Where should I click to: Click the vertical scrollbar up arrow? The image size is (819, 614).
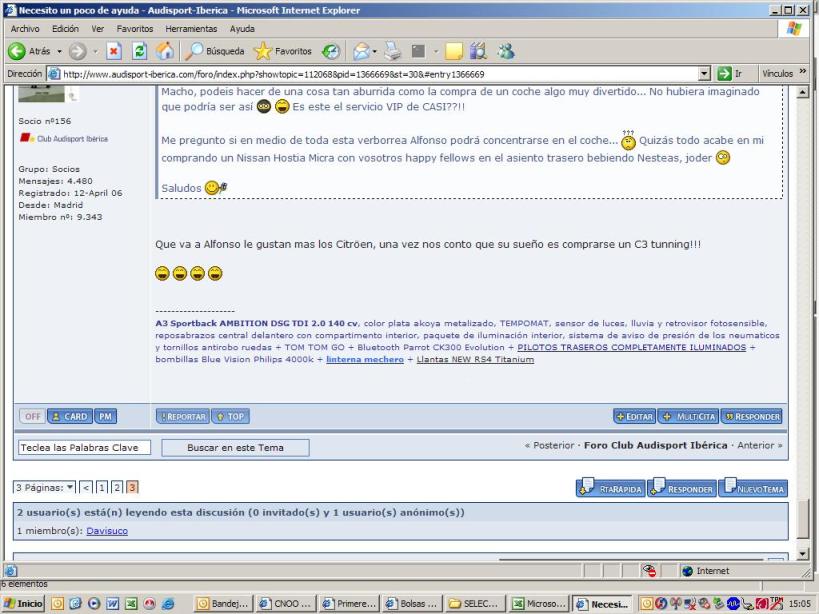coord(803,92)
